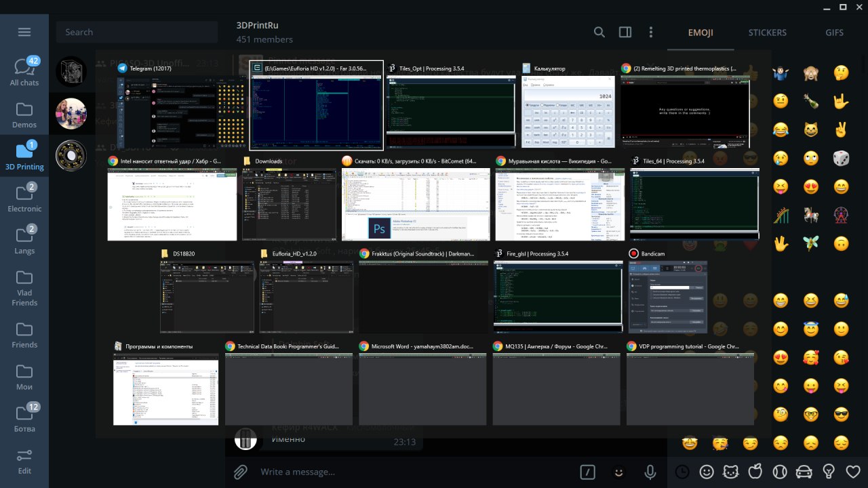This screenshot has height=488, width=868.
Task: Open the Ботва chat folder
Action: [x=24, y=418]
